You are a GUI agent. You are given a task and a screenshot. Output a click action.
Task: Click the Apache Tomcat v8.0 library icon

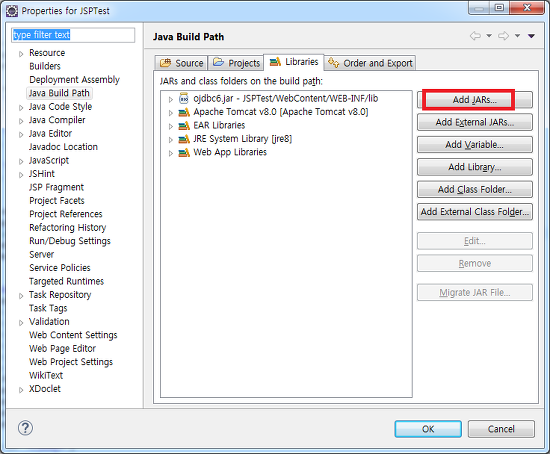(184, 113)
